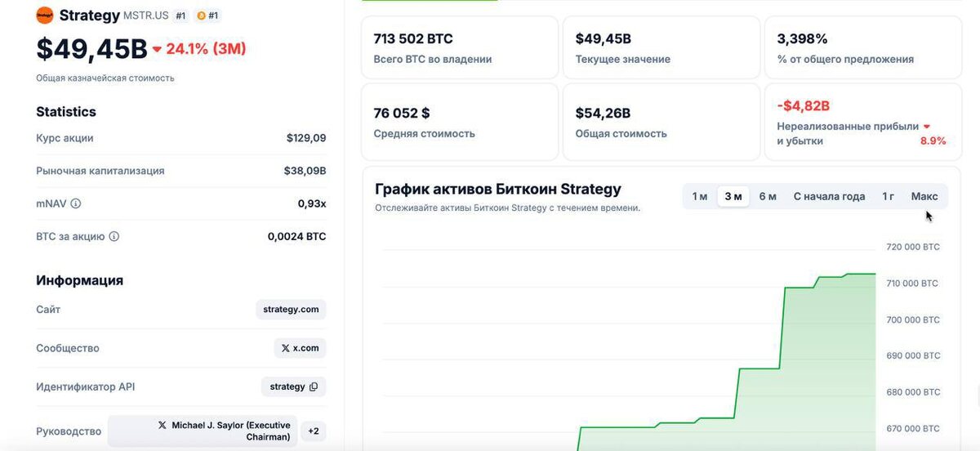
Task: Show the Макс chart range
Action: point(924,196)
